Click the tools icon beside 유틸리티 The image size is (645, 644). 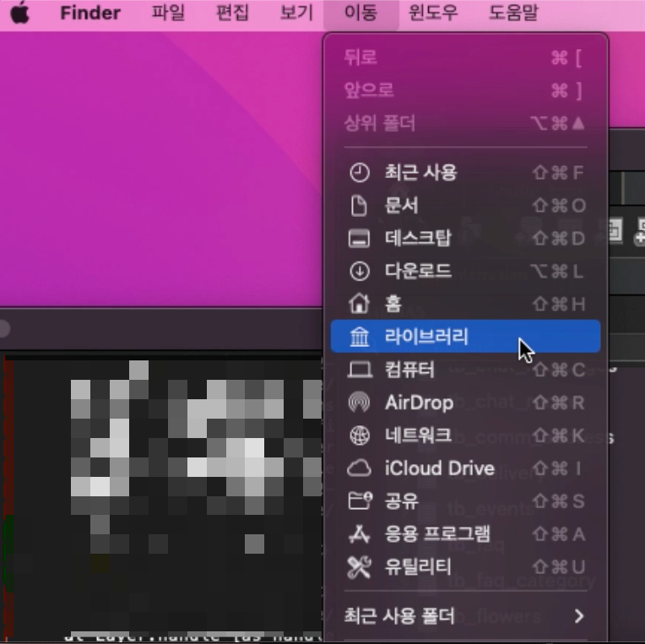(359, 567)
